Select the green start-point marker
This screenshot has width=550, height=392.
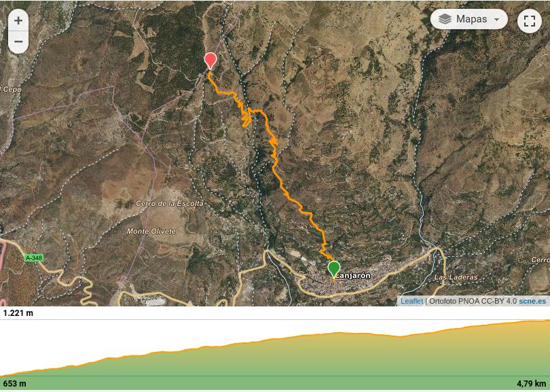coord(334,269)
